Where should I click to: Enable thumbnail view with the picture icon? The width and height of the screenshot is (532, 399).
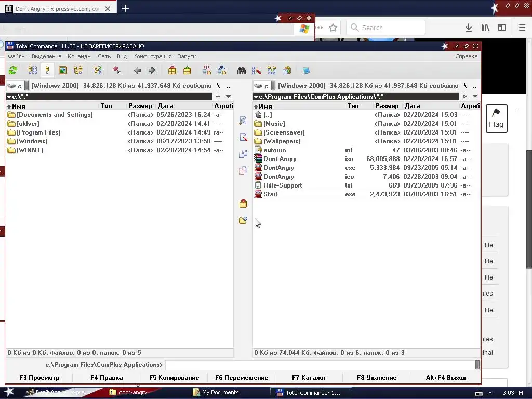coord(63,70)
